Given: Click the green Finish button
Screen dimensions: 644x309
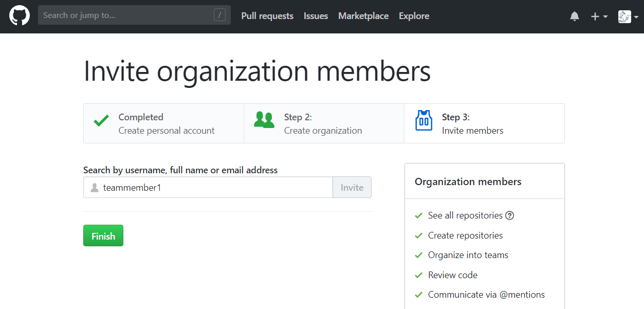Looking at the screenshot, I should (x=103, y=235).
